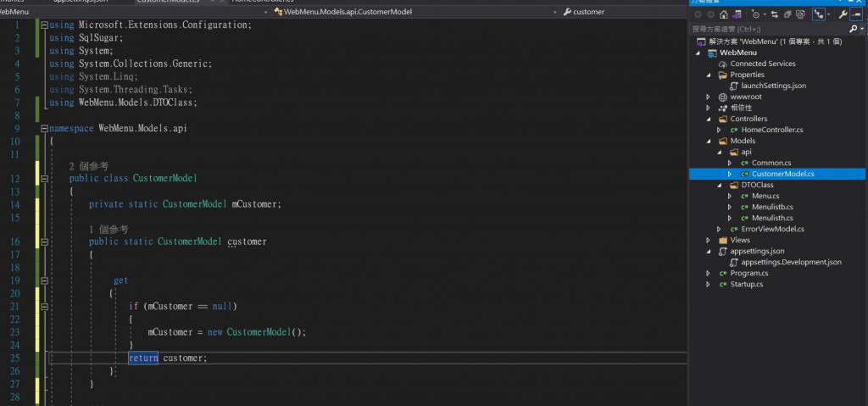Click the Forward arrow in Solution Explorer toolbar
Viewport: 868px width, 406px height.
pos(711,14)
